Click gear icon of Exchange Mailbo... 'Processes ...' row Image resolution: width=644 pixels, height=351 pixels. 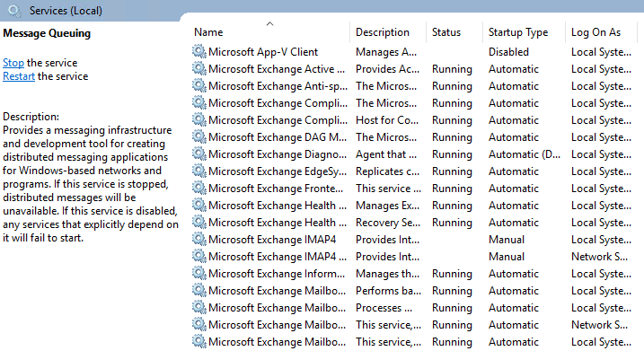point(199,308)
